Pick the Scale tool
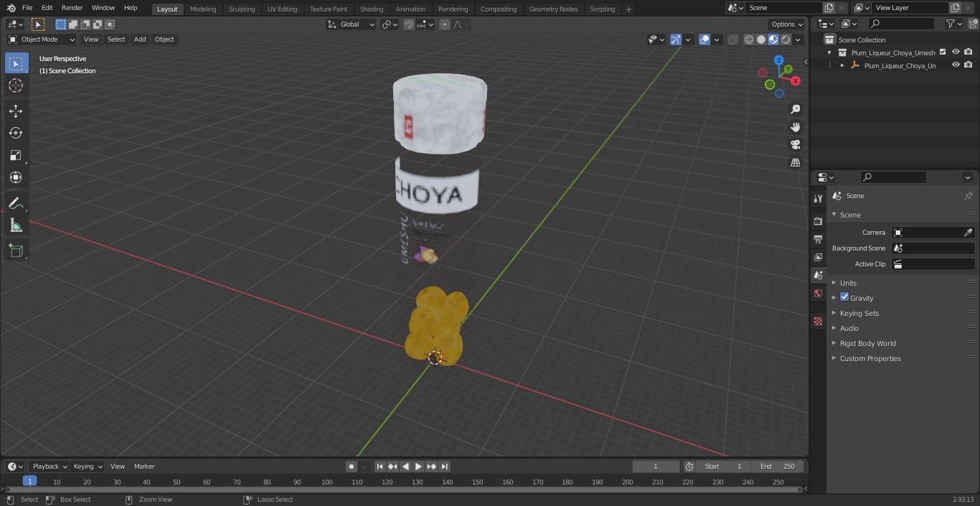 pos(16,155)
